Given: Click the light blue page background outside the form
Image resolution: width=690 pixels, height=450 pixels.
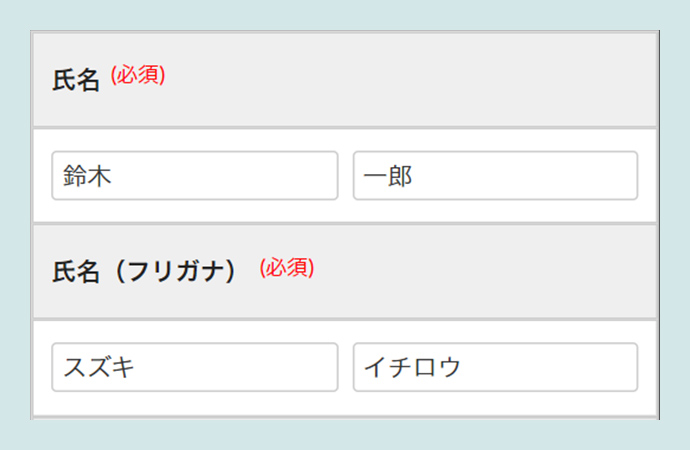Looking at the screenshot, I should pos(14,225).
